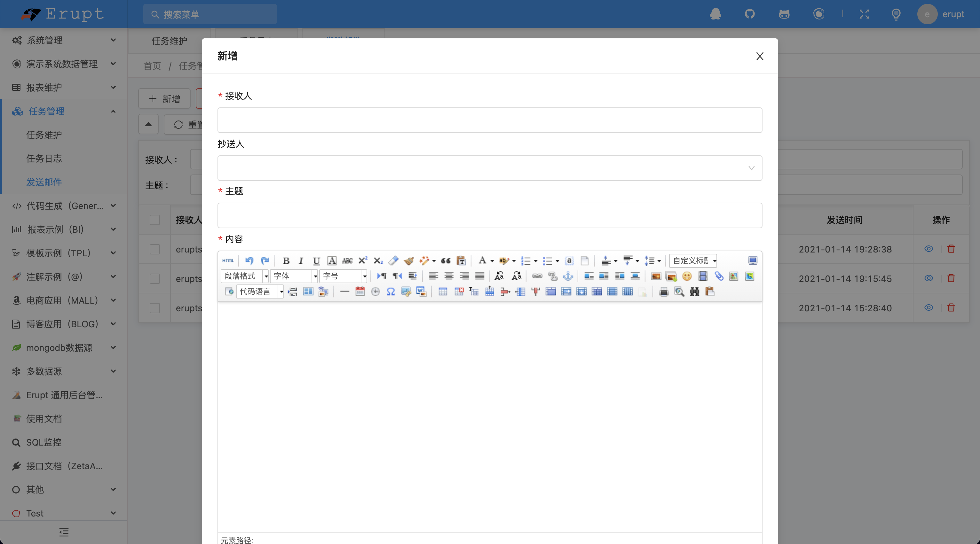Viewport: 980px width, 544px height.
Task: Click the 新增 add button
Action: pos(164,99)
